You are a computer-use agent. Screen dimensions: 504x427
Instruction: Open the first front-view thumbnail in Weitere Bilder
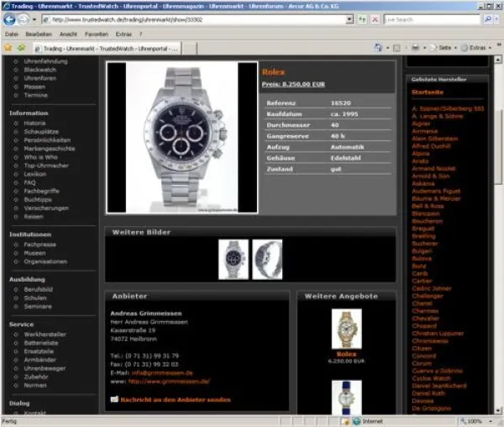point(234,259)
